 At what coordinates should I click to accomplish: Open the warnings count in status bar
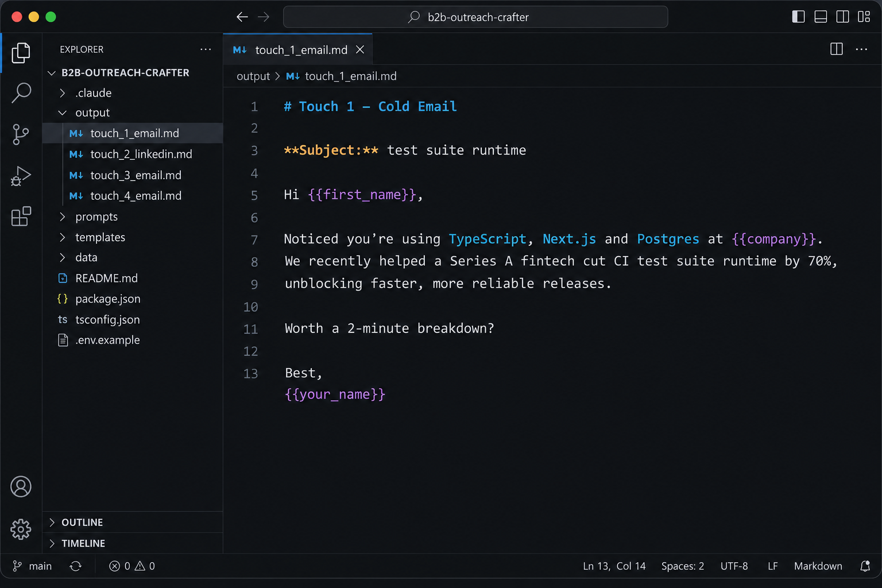(x=145, y=566)
